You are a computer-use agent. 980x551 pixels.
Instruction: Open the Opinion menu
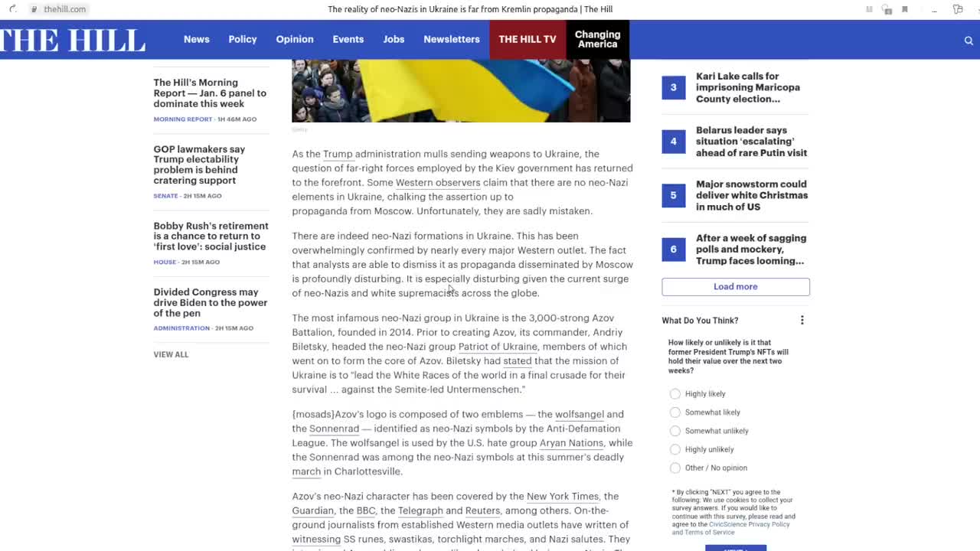pyautogui.click(x=295, y=39)
